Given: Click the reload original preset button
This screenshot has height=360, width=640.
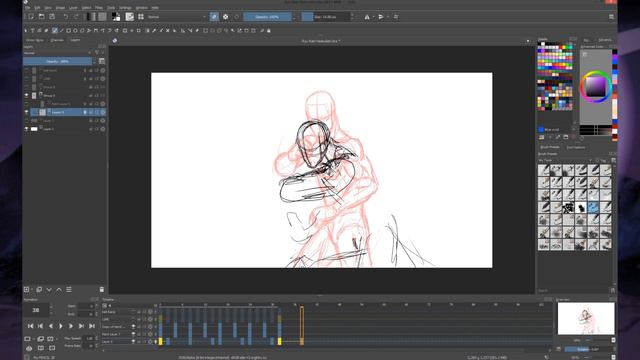Looking at the screenshot, I should (236, 17).
